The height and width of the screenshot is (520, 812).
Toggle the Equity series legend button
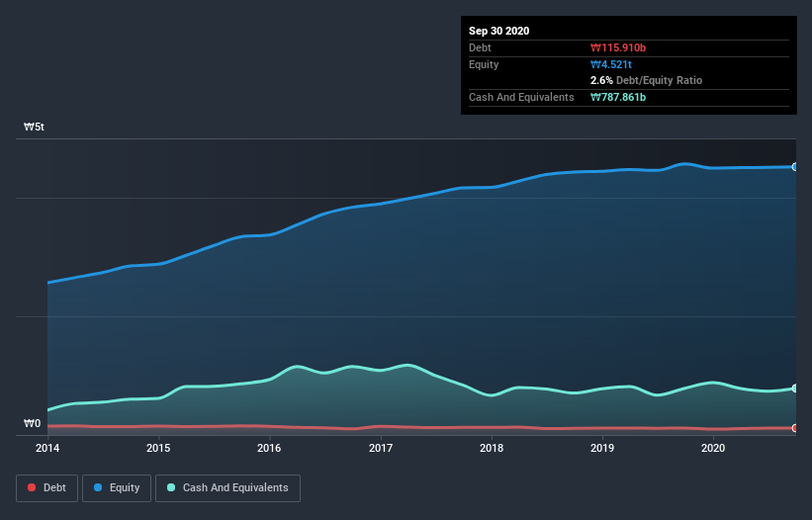(117, 488)
